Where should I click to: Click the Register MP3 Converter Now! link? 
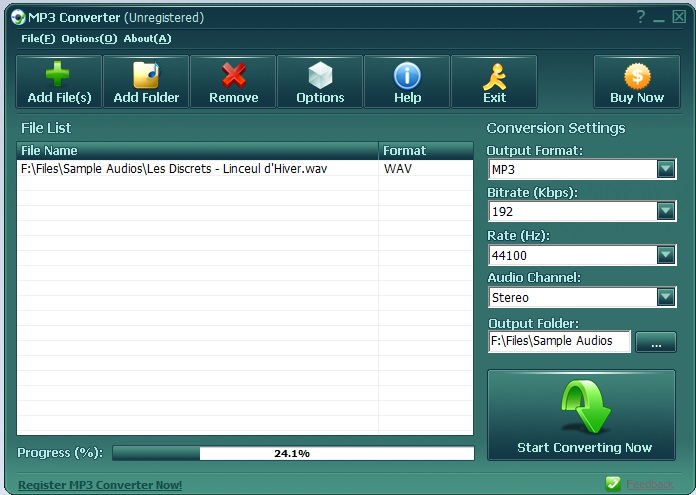[100, 485]
